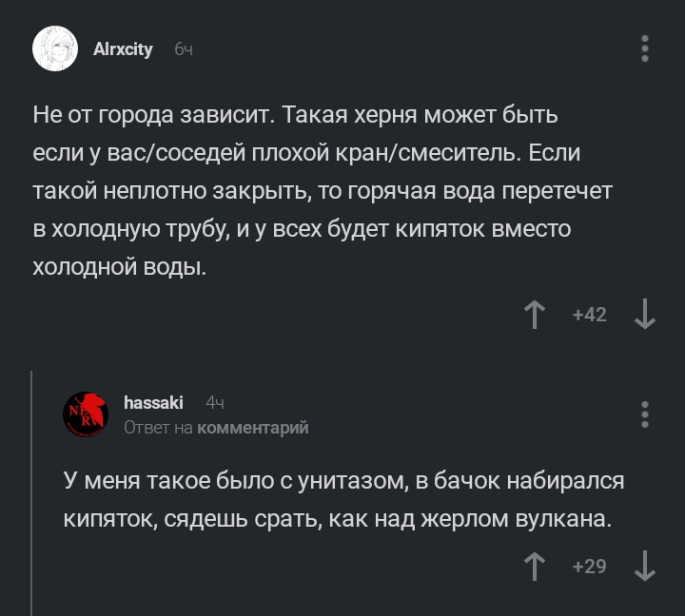
Task: Go to hassaki's profile via username
Action: click(153, 403)
